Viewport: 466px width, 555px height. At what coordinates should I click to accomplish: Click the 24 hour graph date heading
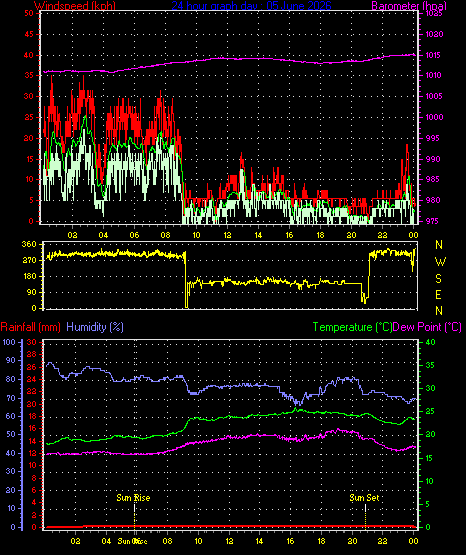click(x=251, y=5)
